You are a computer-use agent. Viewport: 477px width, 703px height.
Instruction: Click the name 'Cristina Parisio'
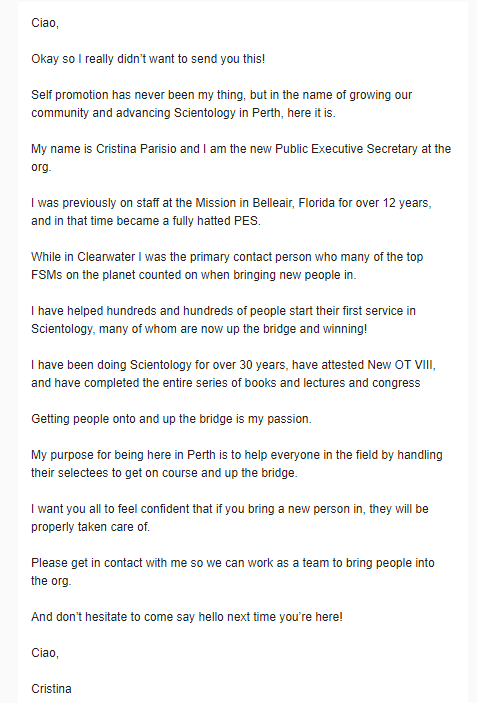click(x=136, y=149)
